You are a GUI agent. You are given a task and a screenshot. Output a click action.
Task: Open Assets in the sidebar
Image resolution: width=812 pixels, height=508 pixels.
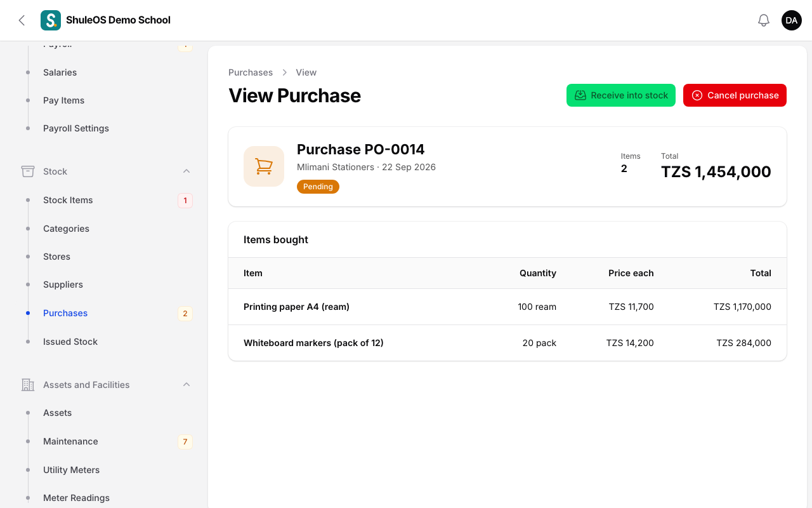pos(57,413)
